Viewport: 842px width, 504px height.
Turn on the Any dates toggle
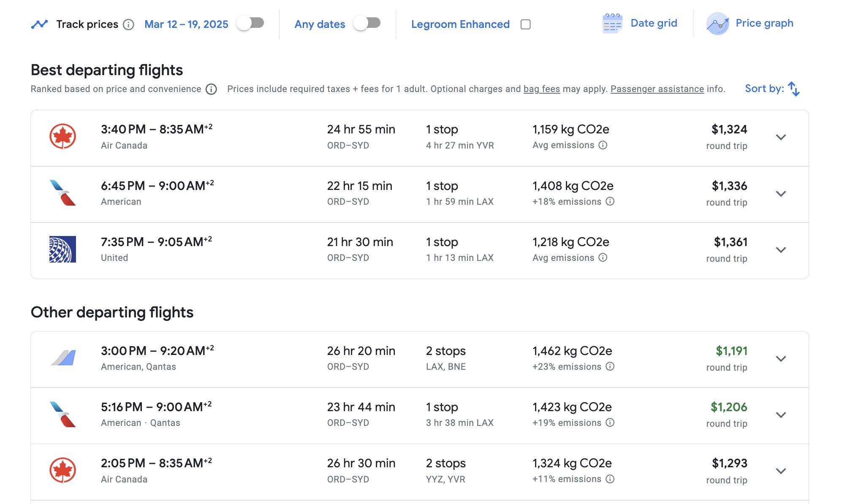tap(366, 24)
